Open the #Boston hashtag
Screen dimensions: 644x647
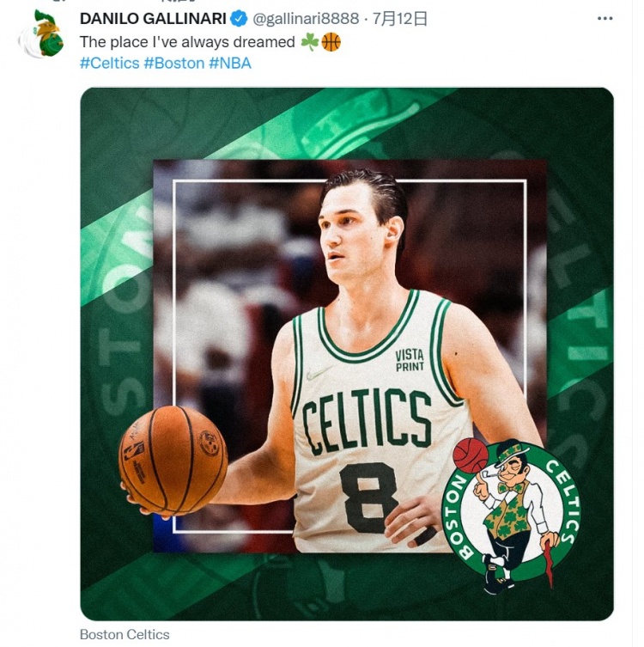(173, 63)
